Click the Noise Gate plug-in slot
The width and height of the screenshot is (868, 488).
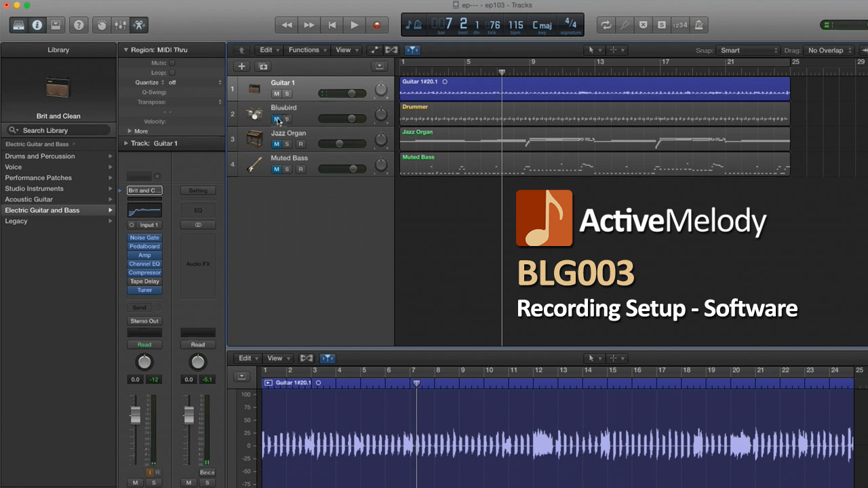144,238
